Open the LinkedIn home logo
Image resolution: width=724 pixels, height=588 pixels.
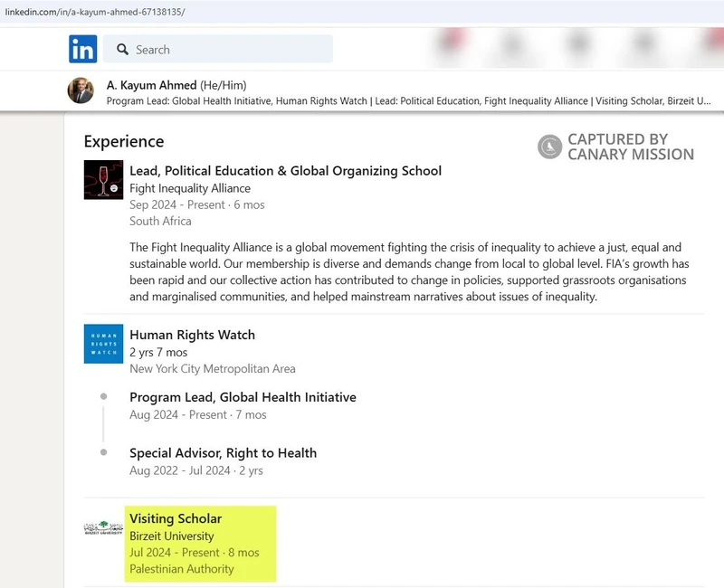tap(83, 49)
